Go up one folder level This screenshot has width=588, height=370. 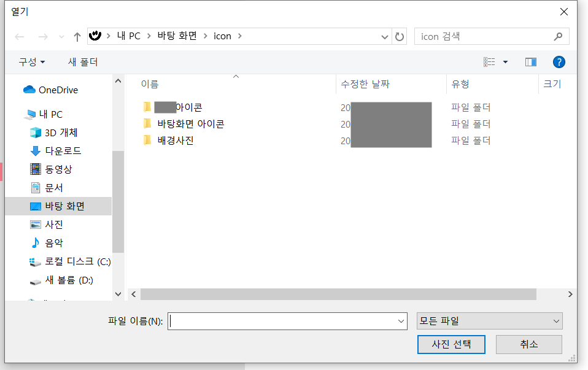77,36
